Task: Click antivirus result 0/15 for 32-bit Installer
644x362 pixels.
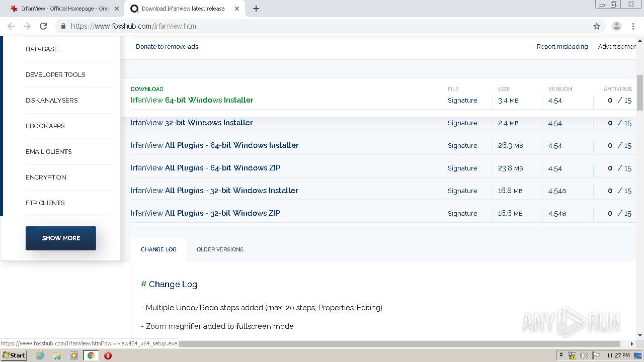Action: click(619, 123)
